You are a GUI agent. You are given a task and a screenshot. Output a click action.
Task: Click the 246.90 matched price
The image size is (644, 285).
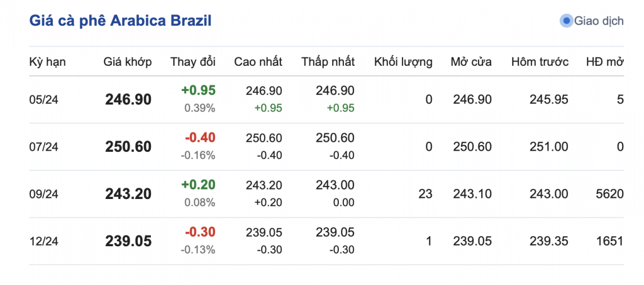point(128,100)
